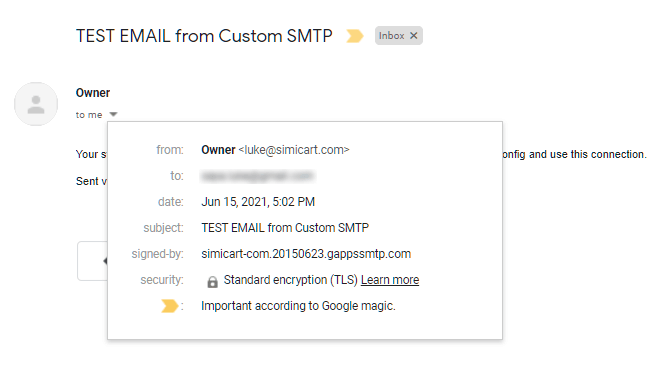Viewport: 669px width, 371px height.
Task: Remove the Inbox label with its X
Action: tap(413, 36)
